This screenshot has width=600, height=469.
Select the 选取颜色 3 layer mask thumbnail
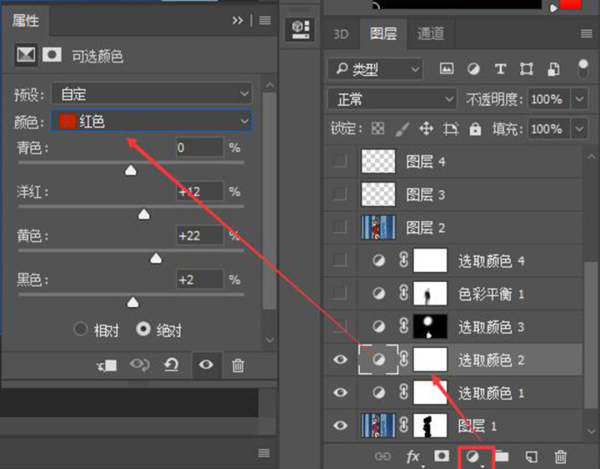(430, 326)
